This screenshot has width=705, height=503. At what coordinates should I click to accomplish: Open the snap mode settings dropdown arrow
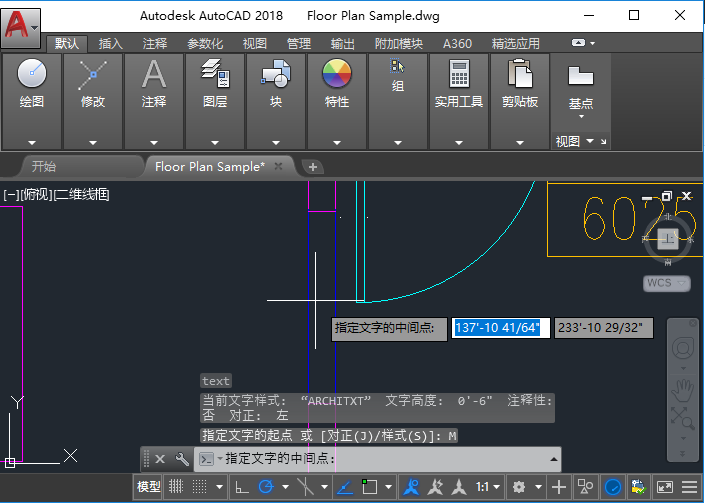tap(219, 487)
